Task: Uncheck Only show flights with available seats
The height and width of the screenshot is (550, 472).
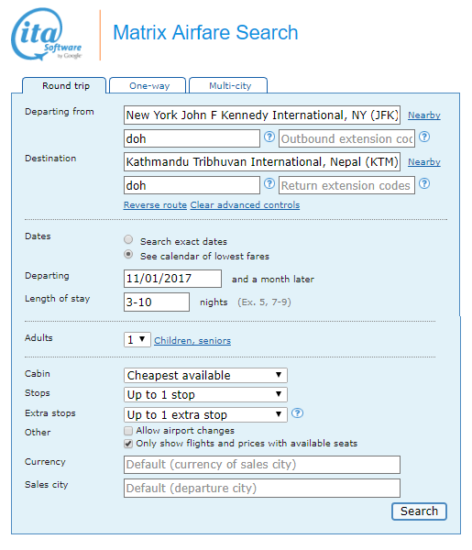Action: 128,444
